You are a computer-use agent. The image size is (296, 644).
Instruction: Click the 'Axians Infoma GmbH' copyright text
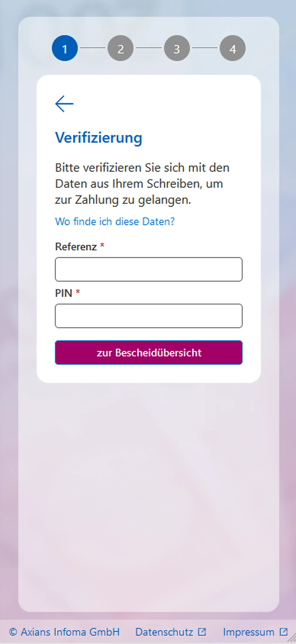point(70,632)
